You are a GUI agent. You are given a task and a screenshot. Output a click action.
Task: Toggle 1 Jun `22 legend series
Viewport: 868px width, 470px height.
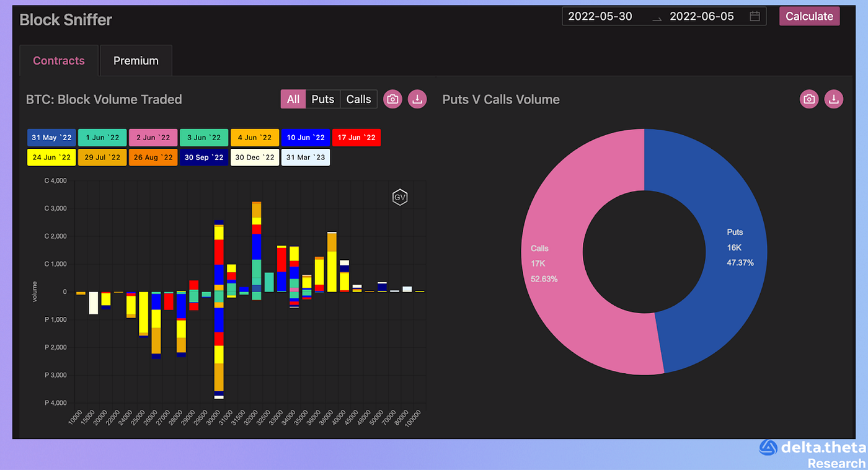(102, 138)
